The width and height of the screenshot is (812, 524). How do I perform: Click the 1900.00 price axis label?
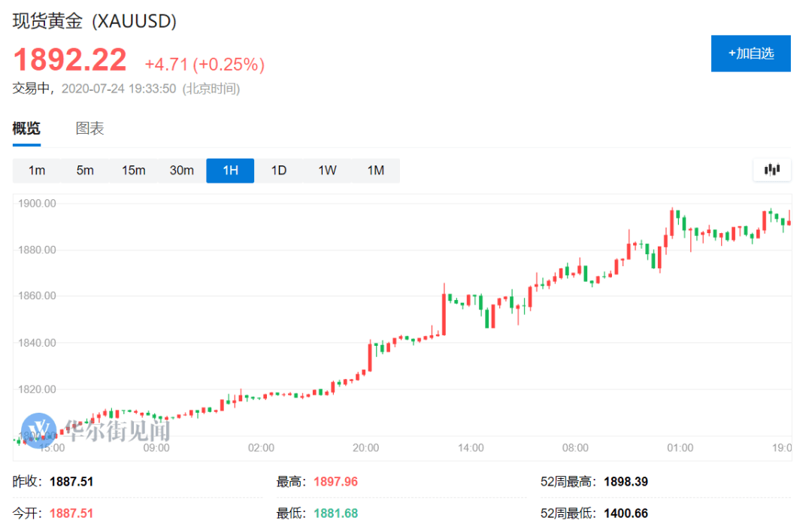pyautogui.click(x=37, y=204)
